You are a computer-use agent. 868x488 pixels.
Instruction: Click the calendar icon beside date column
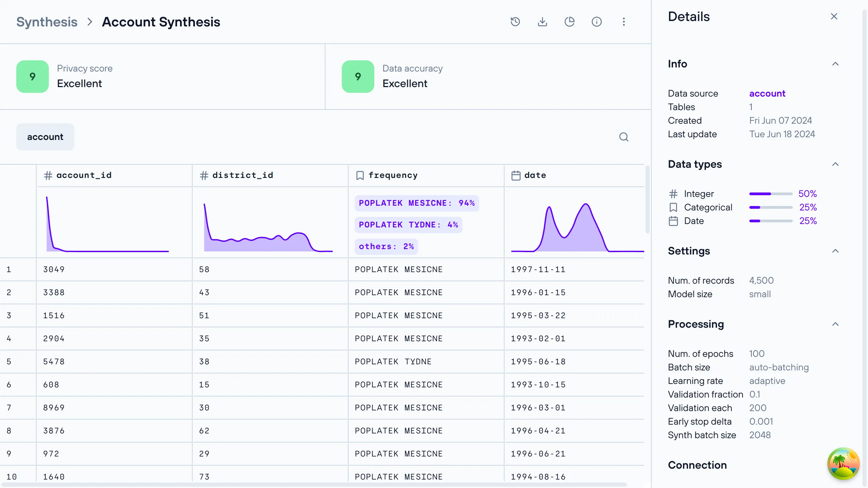(x=516, y=176)
